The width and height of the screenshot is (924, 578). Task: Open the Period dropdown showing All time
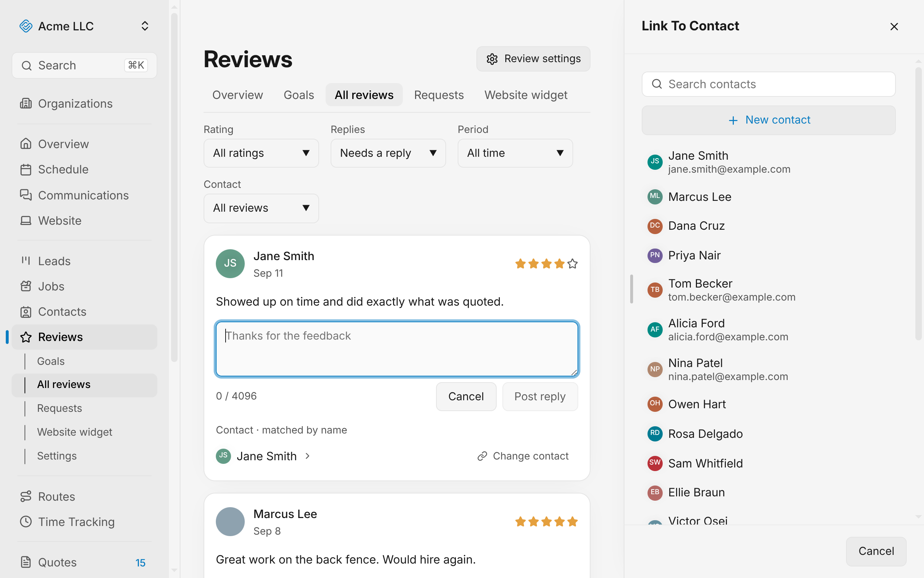point(515,153)
